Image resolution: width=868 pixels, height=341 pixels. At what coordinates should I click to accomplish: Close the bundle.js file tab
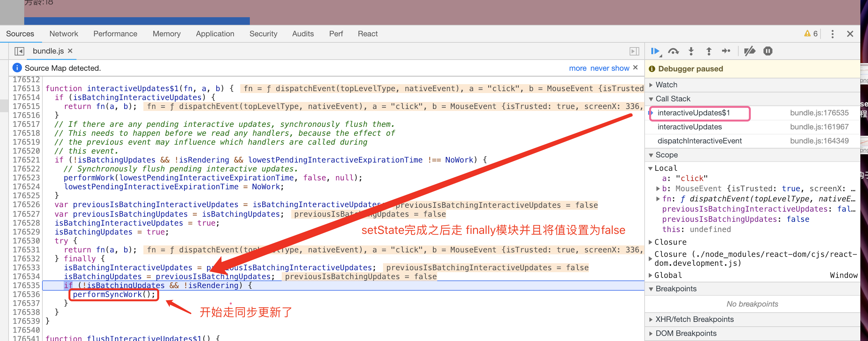point(70,51)
